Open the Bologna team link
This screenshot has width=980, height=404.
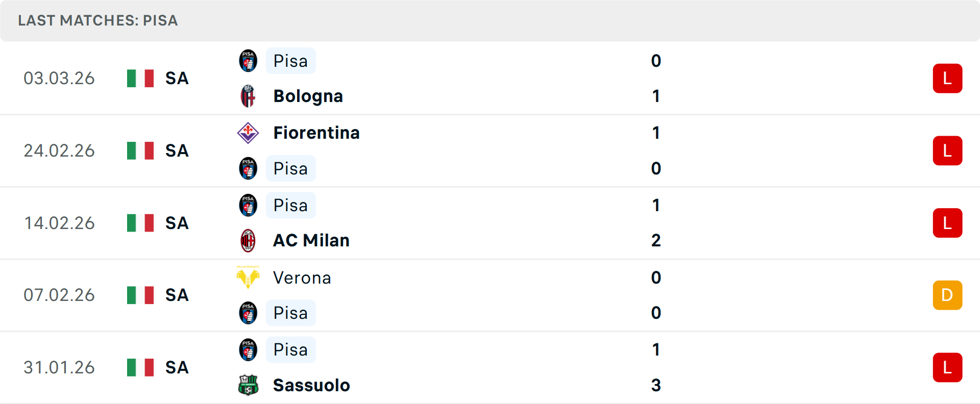click(308, 96)
